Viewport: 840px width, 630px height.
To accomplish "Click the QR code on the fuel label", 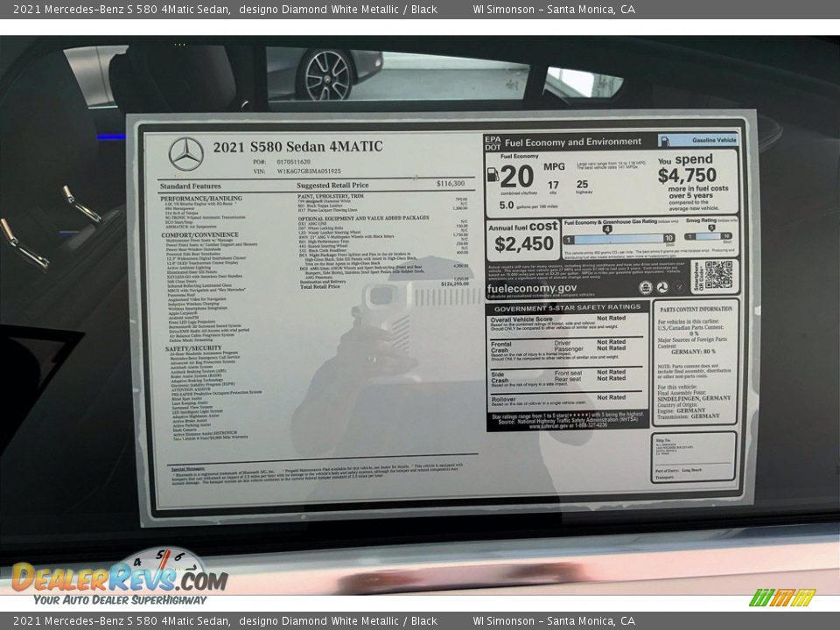I will click(x=717, y=276).
